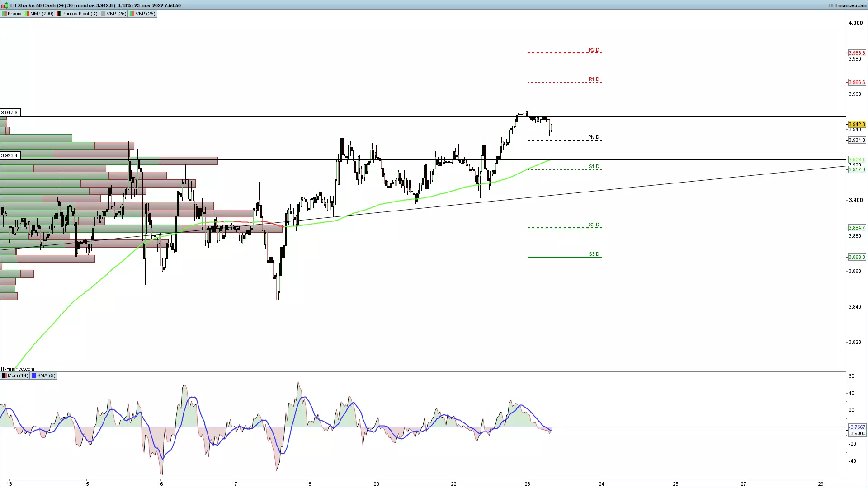Click the 3.820 price axis label

tap(854, 342)
